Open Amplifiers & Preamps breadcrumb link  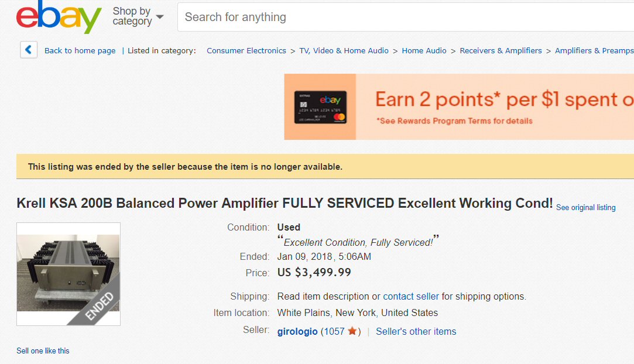pos(594,51)
